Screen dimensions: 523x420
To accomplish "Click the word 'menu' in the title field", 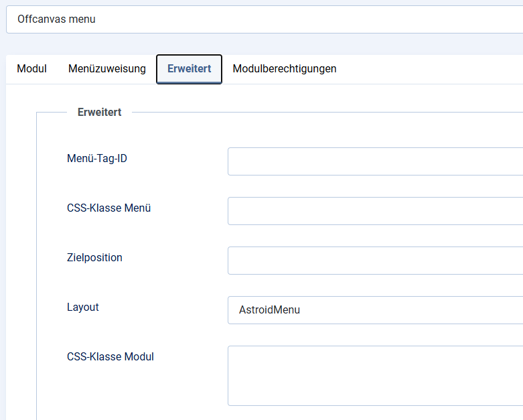I will pyautogui.click(x=82, y=19).
